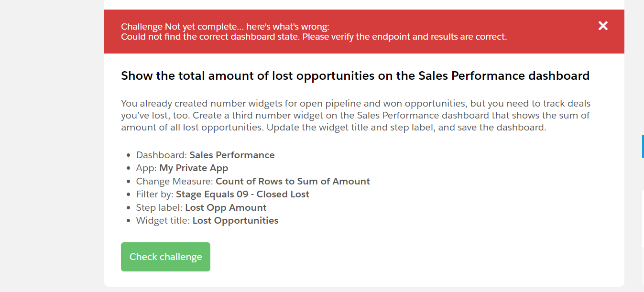Click the Check challenge button

(165, 257)
